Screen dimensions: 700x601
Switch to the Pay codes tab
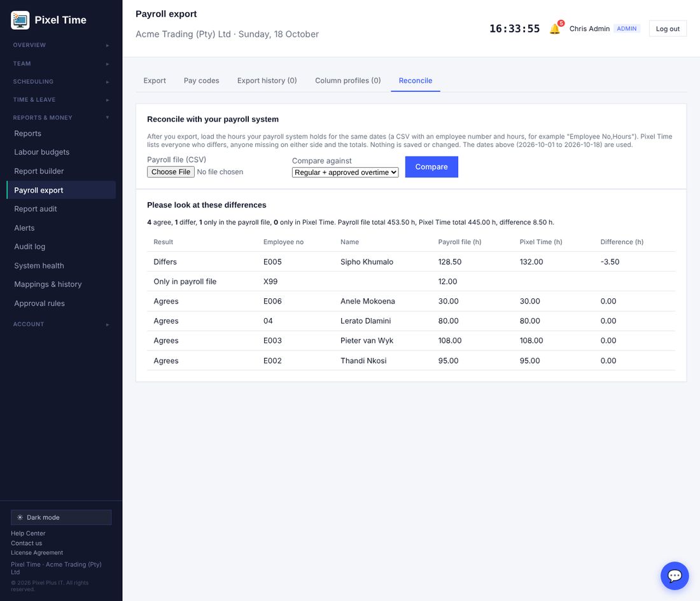pos(201,80)
